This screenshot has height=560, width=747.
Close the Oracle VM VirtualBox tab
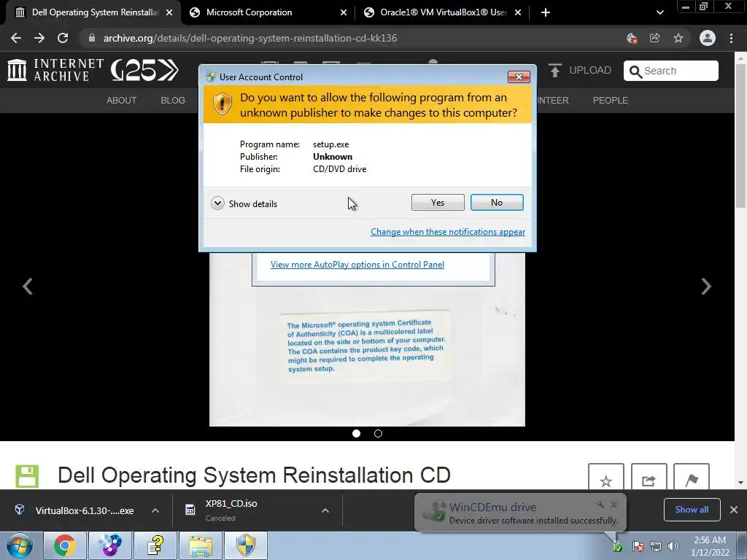point(518,12)
